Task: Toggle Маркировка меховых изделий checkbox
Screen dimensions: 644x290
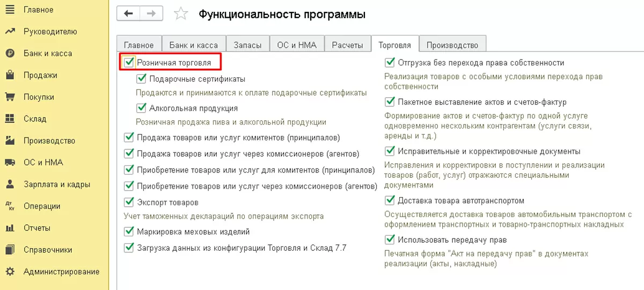Action: (x=129, y=231)
